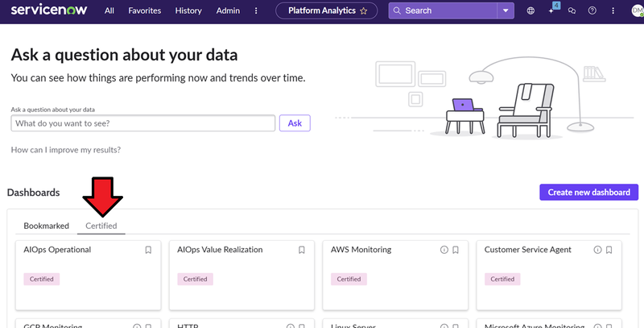Switch to the Bookmarked tab

pyautogui.click(x=46, y=226)
